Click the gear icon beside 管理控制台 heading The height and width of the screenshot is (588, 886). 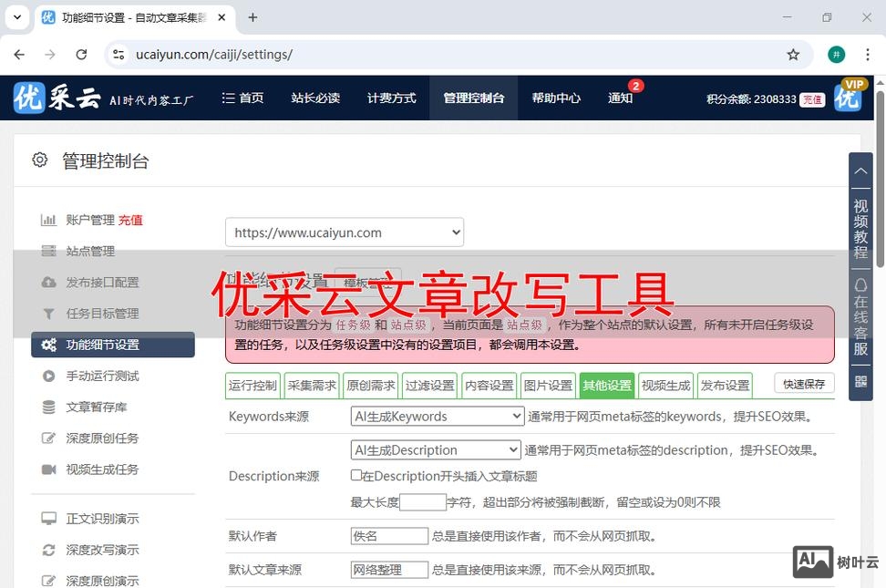coord(39,160)
